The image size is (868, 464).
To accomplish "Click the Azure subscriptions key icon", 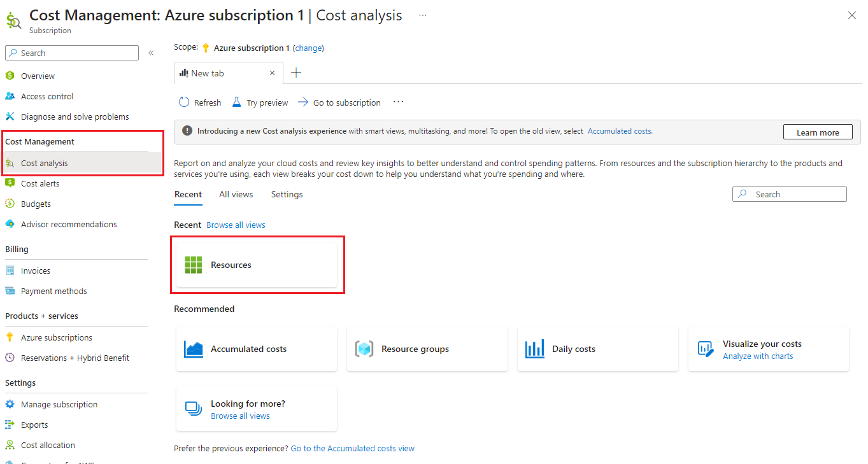I will 10,337.
